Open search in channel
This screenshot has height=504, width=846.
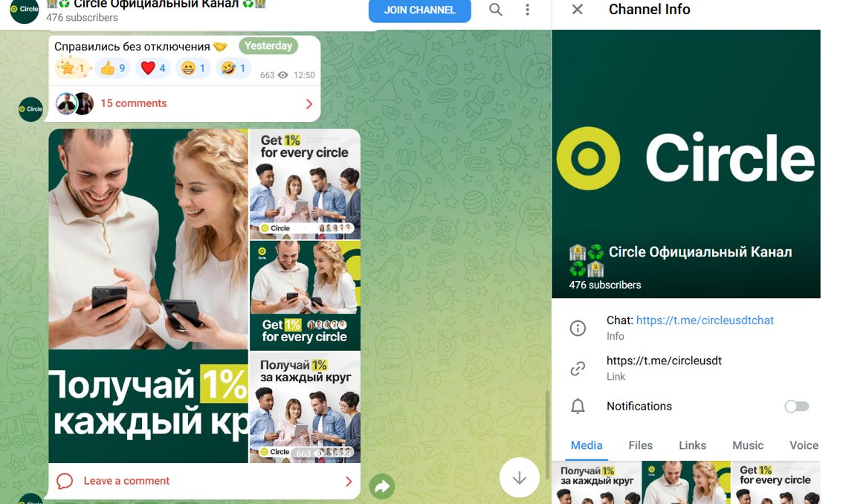(495, 10)
